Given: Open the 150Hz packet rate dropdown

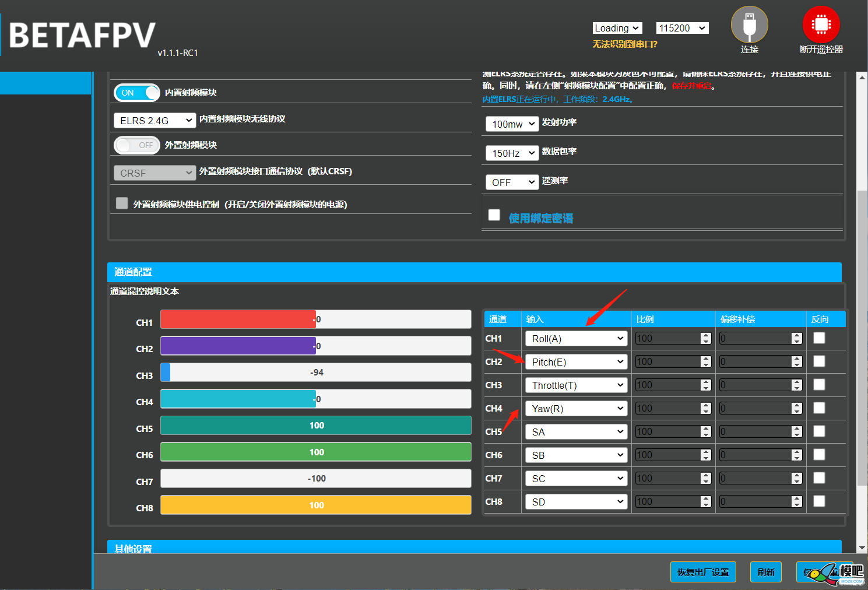Looking at the screenshot, I should coord(512,153).
